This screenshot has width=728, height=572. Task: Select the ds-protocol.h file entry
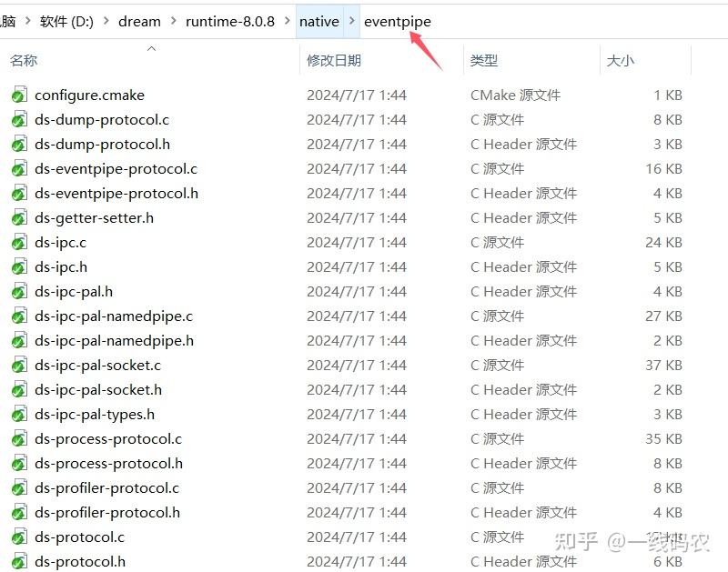[79, 561]
